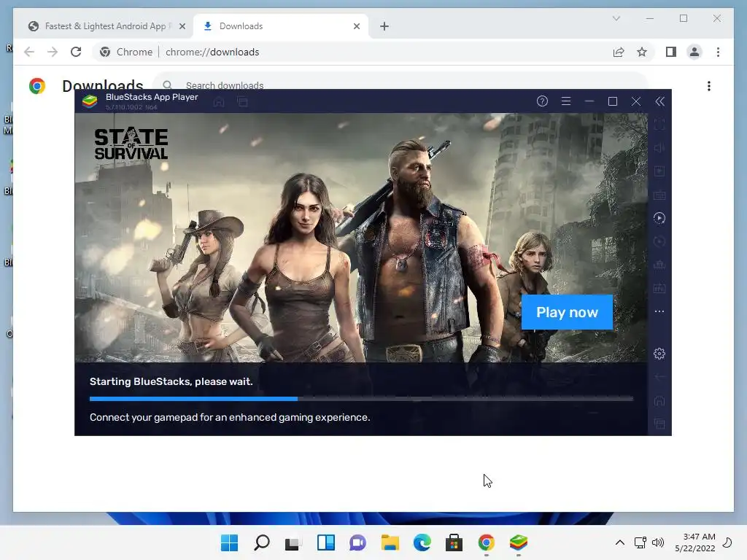Click the State of Survival logo
747x560 pixels.
point(131,144)
